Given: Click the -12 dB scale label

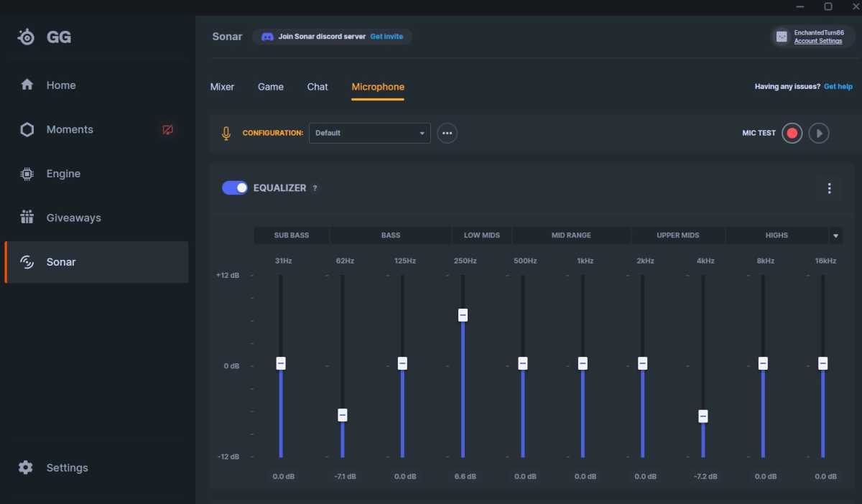Looking at the screenshot, I should (x=228, y=457).
